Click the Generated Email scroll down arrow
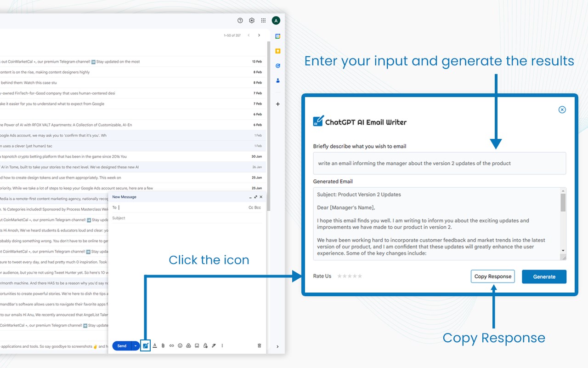 [x=563, y=251]
